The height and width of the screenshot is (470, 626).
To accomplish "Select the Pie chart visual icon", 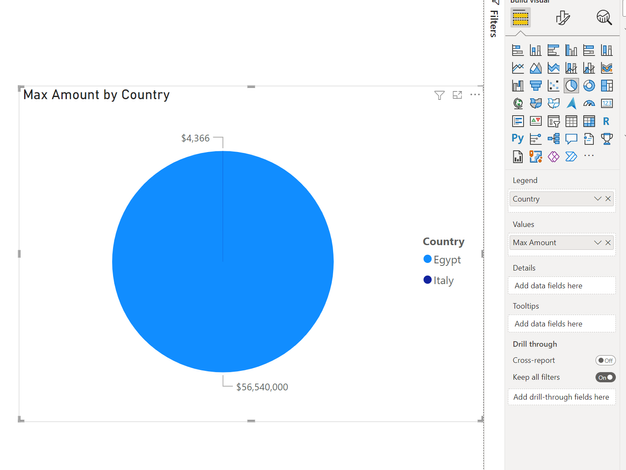I will coord(571,85).
